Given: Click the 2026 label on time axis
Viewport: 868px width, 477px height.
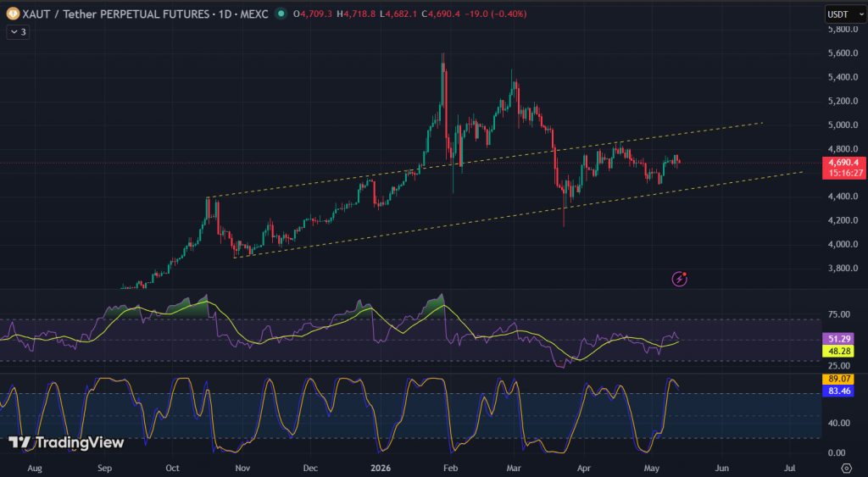Looking at the screenshot, I should point(381,469).
